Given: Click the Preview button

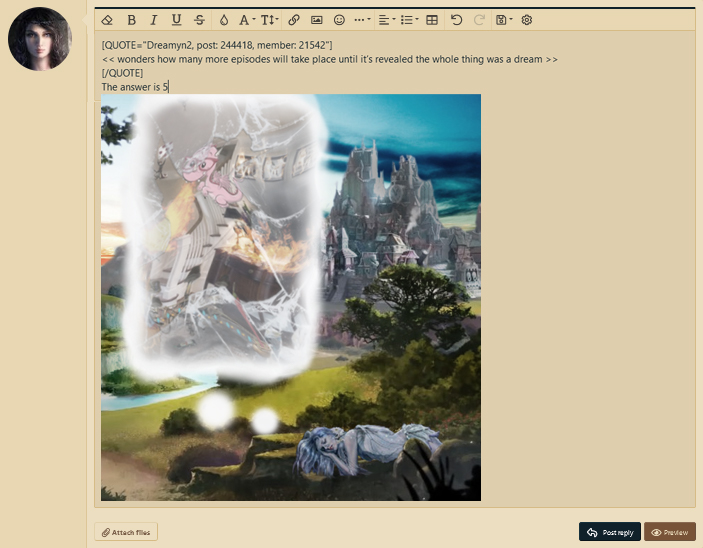Looking at the screenshot, I should point(670,532).
